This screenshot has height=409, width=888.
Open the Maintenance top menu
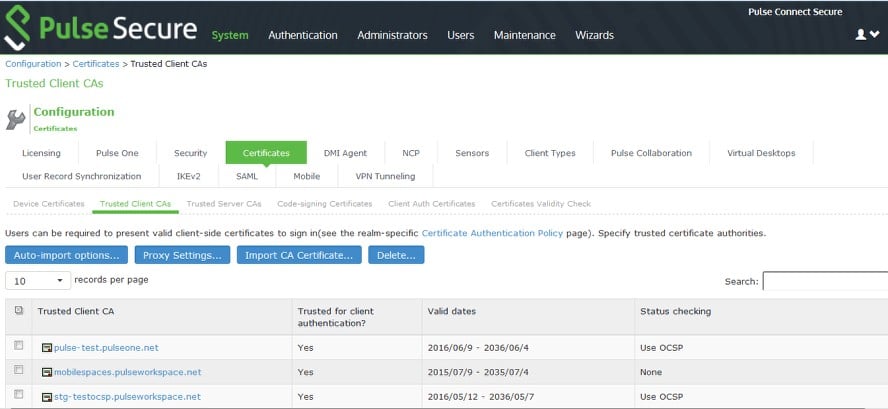(524, 35)
